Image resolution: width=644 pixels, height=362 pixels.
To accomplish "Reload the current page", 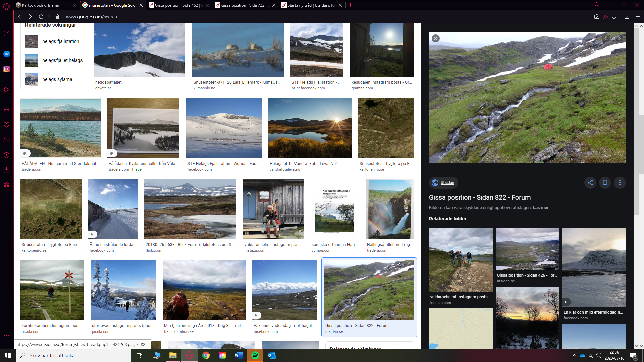I will pos(41,17).
